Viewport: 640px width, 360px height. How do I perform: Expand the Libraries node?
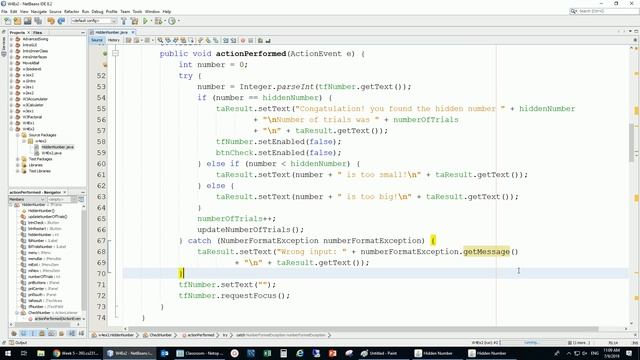[18, 165]
